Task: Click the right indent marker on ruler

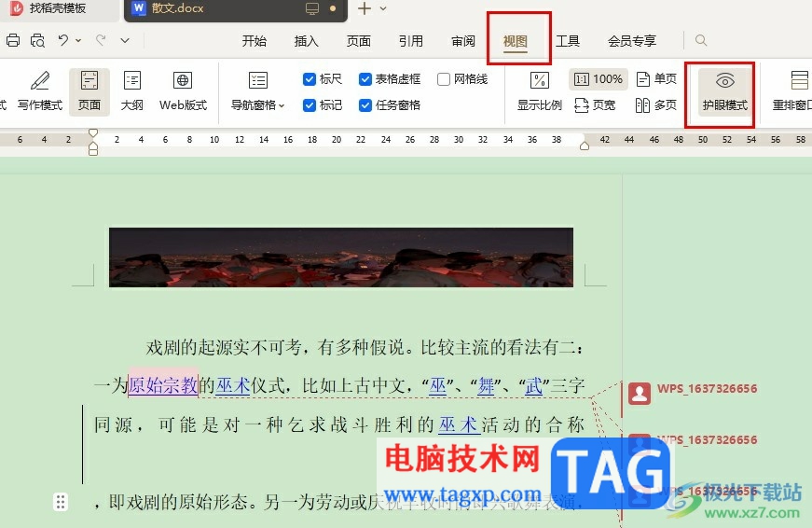Action: point(585,146)
